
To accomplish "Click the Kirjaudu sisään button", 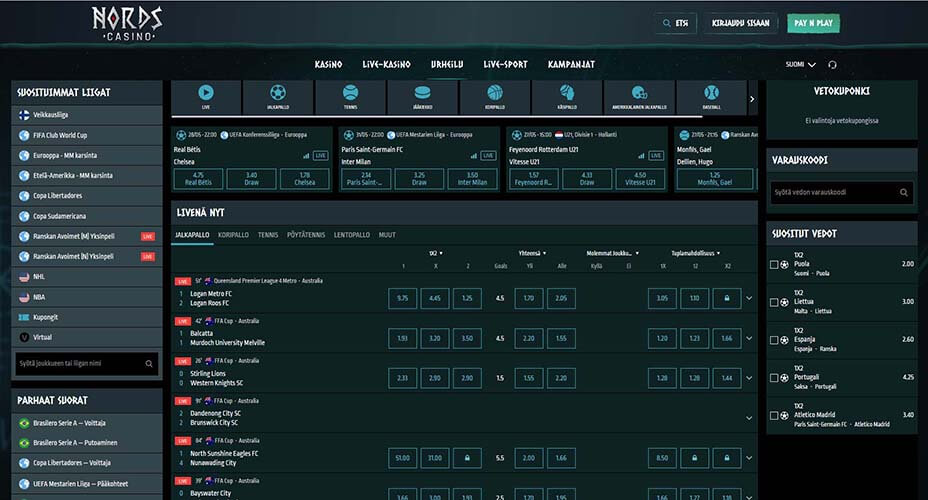I will click(740, 23).
